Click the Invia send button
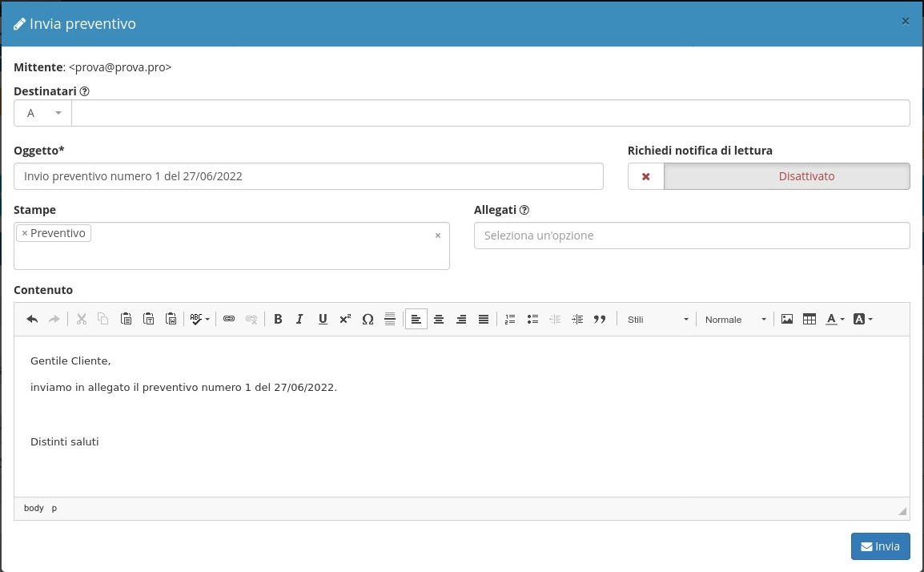Viewport: 924px width, 572px height. [x=880, y=546]
